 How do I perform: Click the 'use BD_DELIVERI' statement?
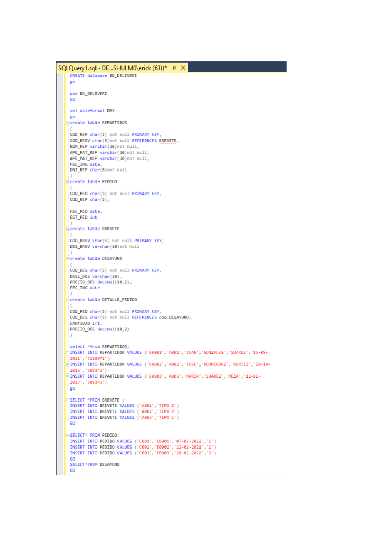point(88,94)
